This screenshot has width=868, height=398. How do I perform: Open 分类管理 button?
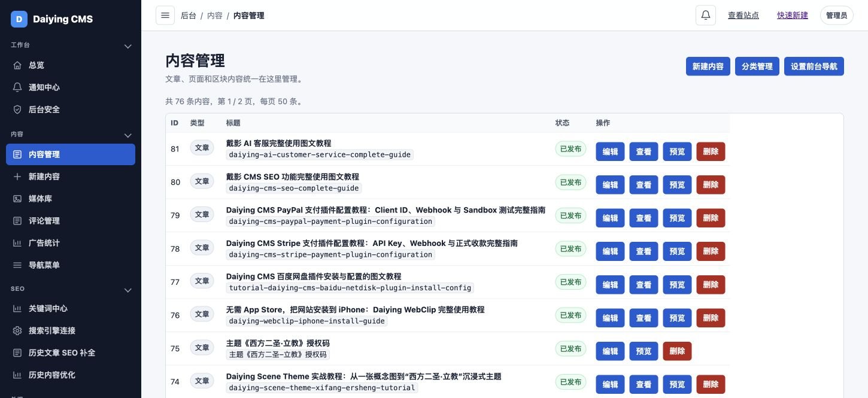tap(757, 66)
